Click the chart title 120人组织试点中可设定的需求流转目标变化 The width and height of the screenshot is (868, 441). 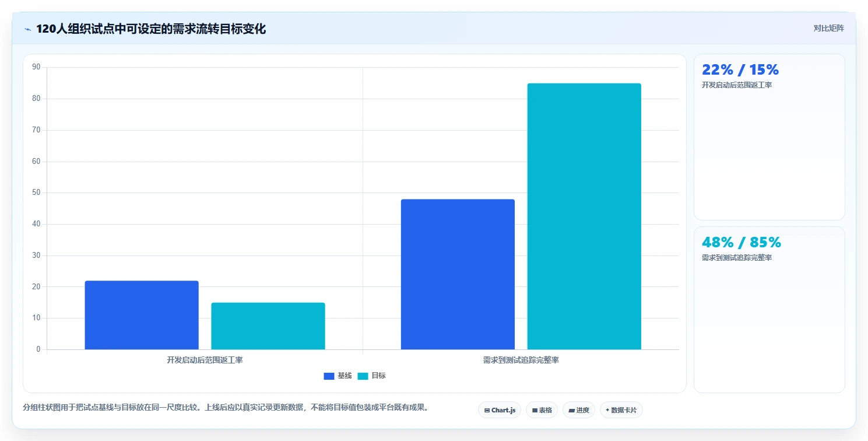151,29
